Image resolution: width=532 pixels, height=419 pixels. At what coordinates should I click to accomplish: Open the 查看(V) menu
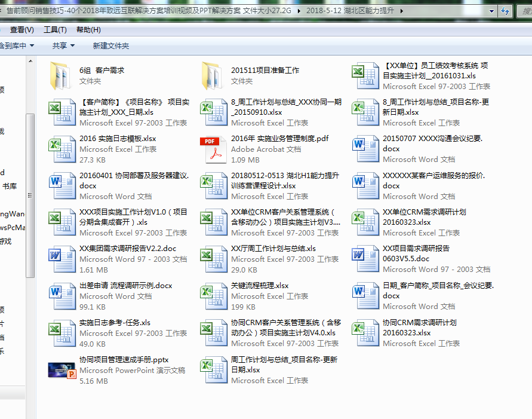tap(22, 30)
